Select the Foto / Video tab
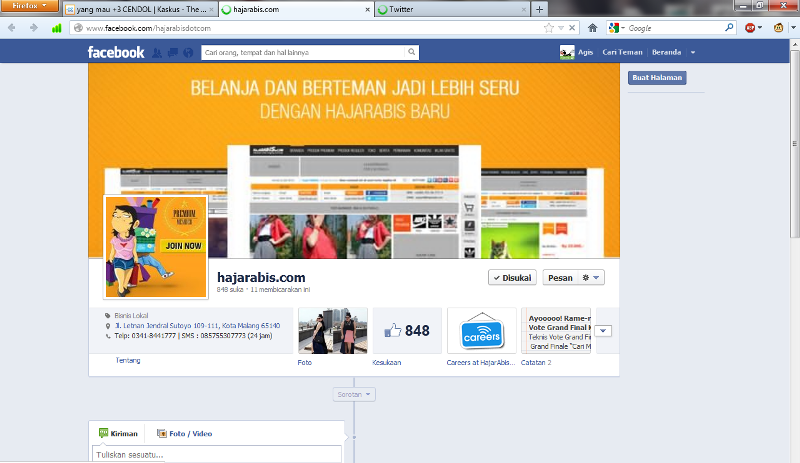 tap(184, 433)
